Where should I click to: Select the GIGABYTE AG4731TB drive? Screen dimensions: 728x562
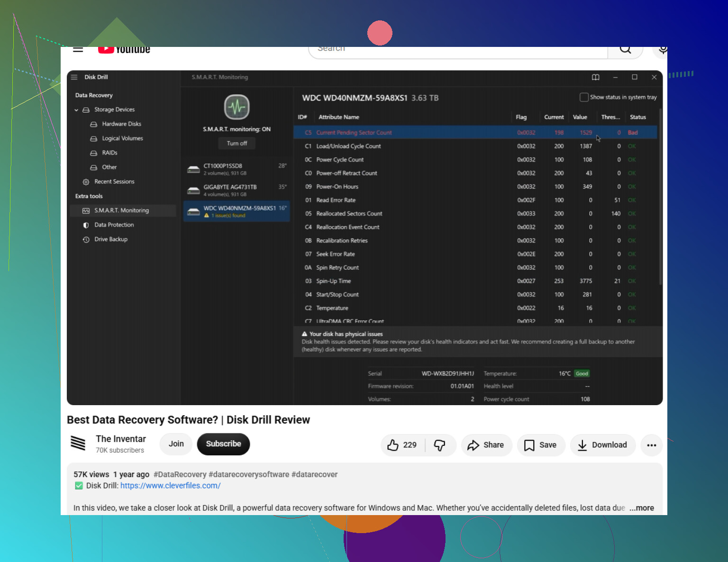tap(237, 190)
